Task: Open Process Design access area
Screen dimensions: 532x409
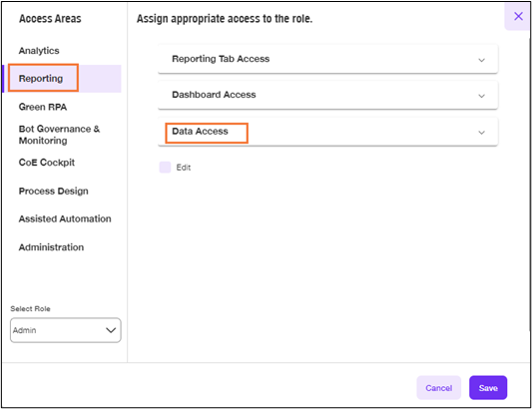Action: click(x=53, y=191)
